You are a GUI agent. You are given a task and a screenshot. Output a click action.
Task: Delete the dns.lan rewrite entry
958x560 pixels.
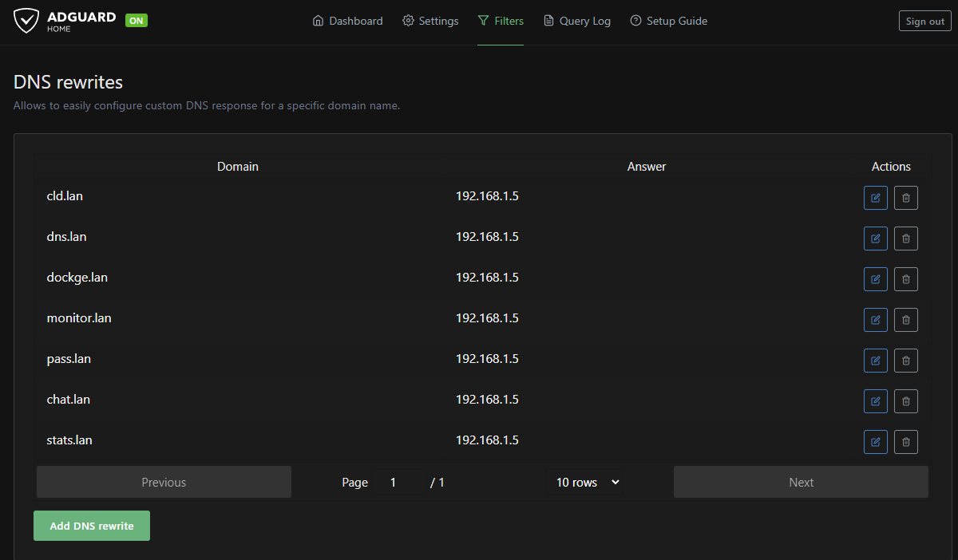[x=905, y=239]
